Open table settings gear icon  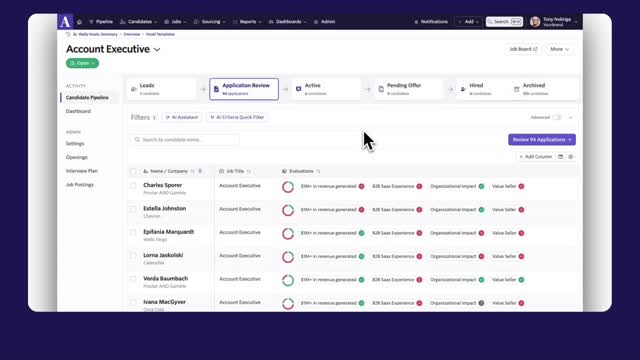click(x=571, y=157)
